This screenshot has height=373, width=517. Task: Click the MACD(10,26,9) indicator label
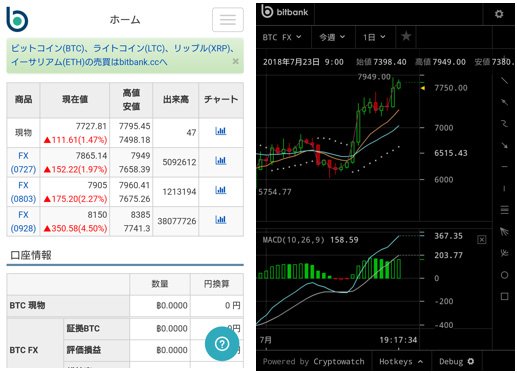click(x=293, y=240)
